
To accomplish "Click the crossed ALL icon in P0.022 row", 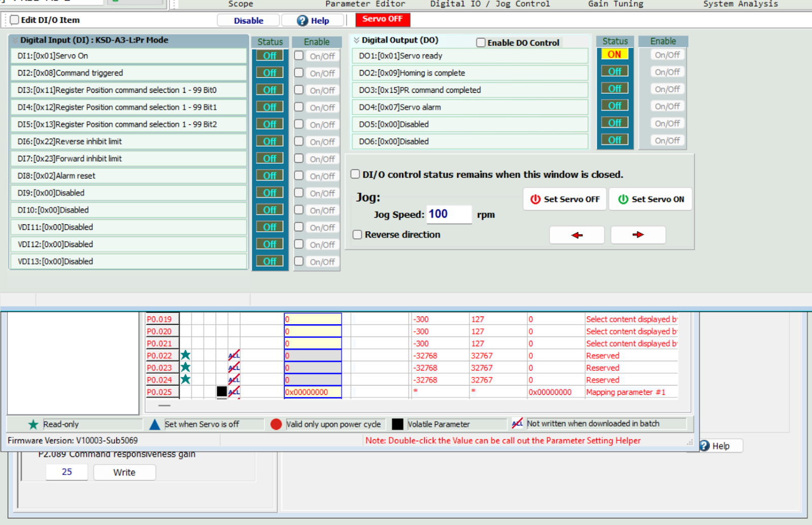I will [x=234, y=355].
